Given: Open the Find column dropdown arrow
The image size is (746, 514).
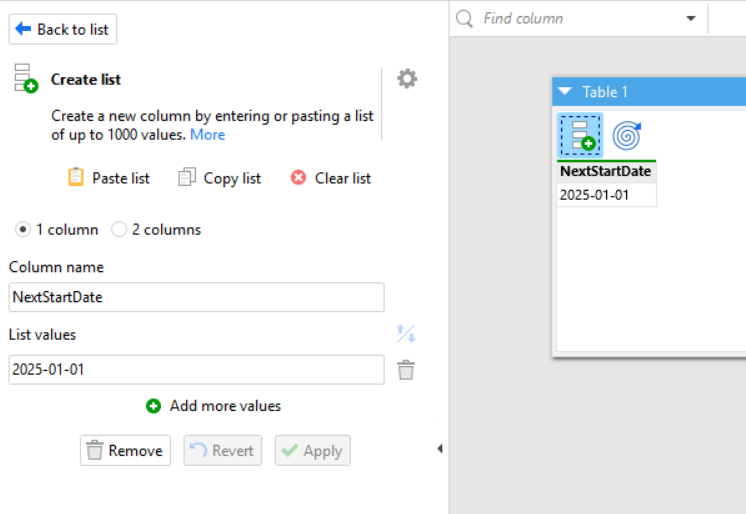Looking at the screenshot, I should pos(691,19).
